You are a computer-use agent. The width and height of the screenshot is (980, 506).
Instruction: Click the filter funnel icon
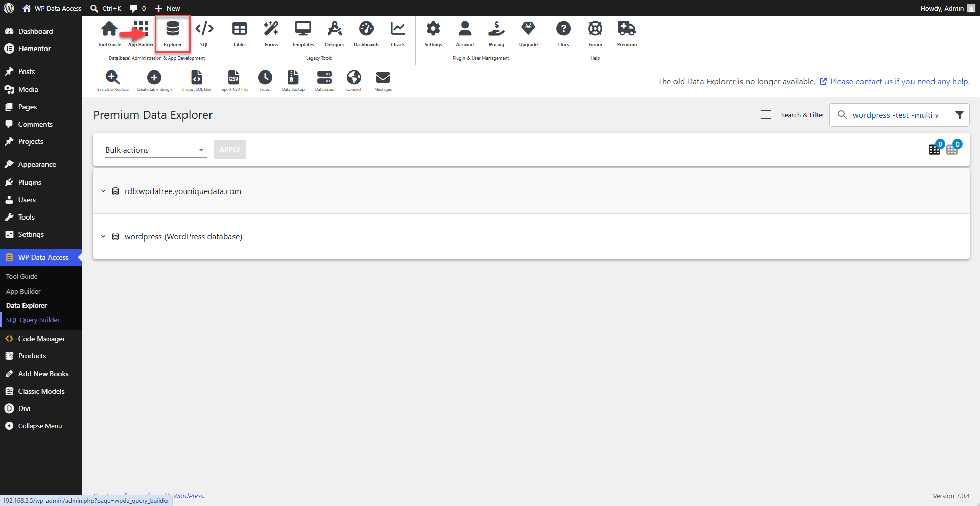[960, 115]
